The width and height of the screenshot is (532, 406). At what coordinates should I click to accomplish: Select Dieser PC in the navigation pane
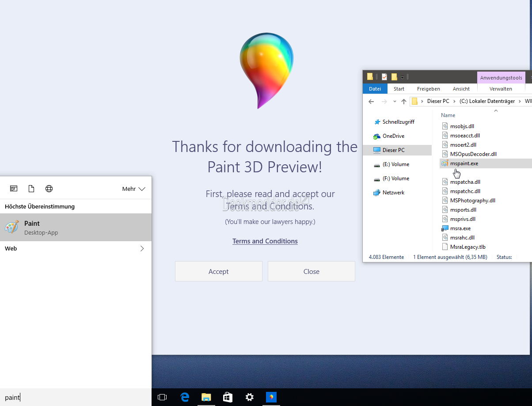(397, 150)
